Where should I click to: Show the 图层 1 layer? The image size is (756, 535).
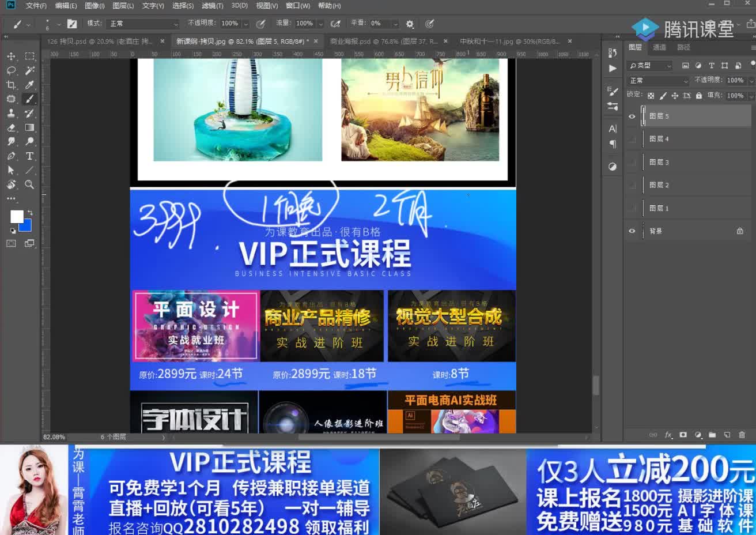[x=632, y=208]
